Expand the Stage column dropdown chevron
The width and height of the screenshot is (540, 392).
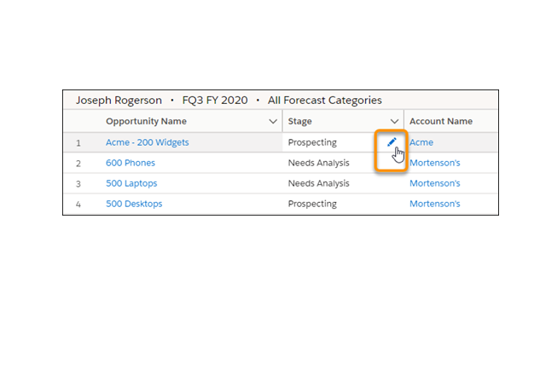click(394, 122)
